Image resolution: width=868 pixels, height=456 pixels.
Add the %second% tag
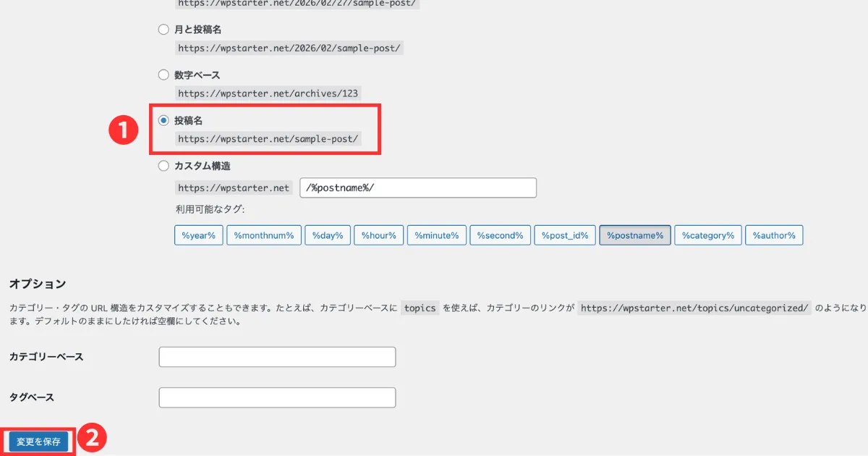pos(501,235)
